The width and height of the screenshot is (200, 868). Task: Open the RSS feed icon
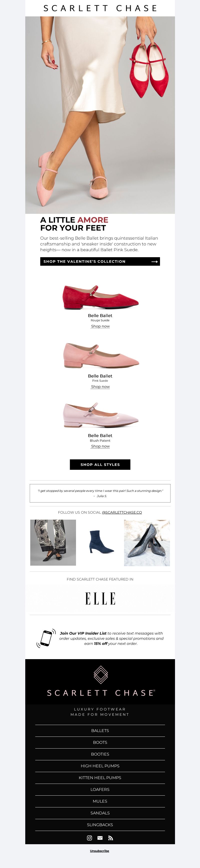tap(110, 838)
